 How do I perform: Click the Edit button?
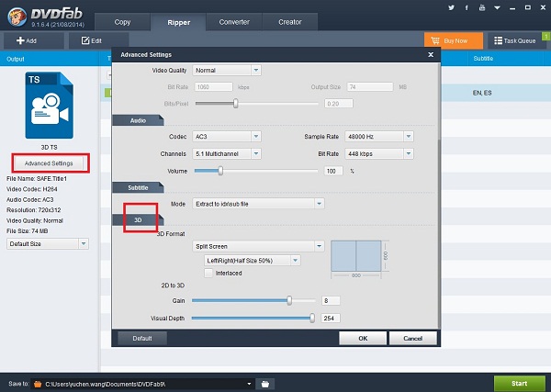99,40
